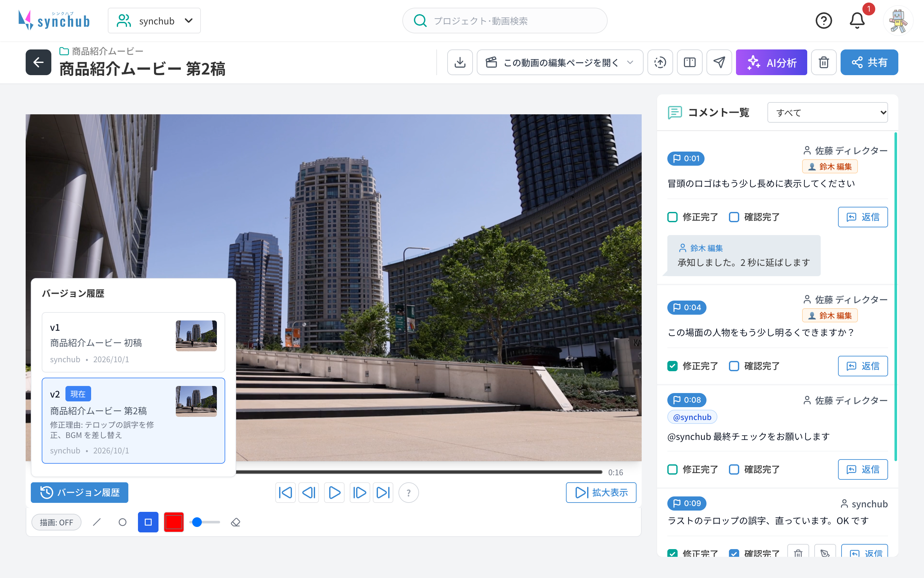Open the synchub team dropdown
Image resolution: width=924 pixels, height=578 pixels.
[154, 21]
